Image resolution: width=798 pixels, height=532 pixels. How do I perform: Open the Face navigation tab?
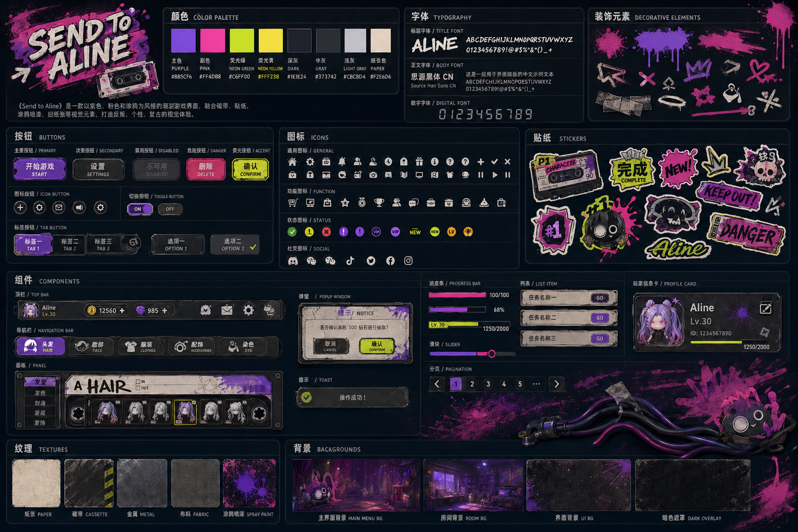91,347
